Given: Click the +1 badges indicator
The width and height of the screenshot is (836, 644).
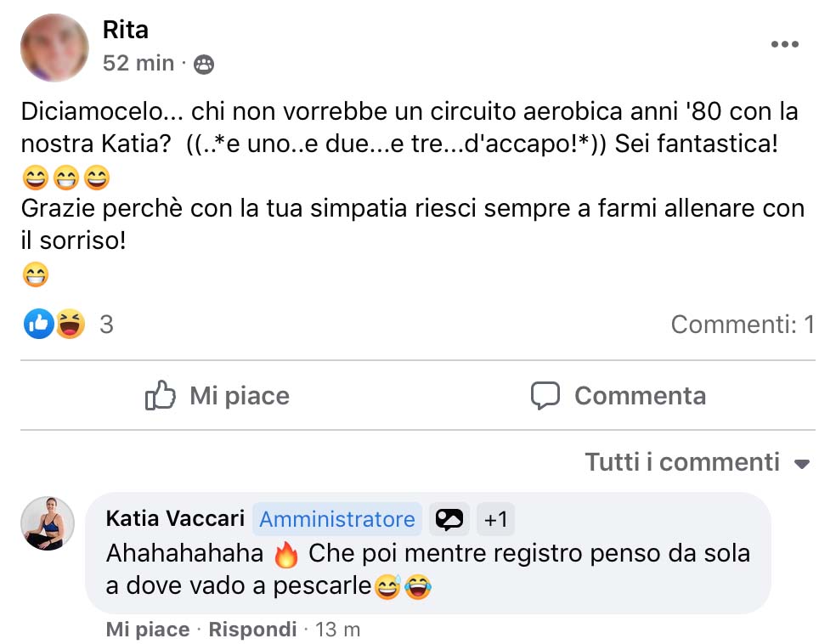Looking at the screenshot, I should point(495,518).
